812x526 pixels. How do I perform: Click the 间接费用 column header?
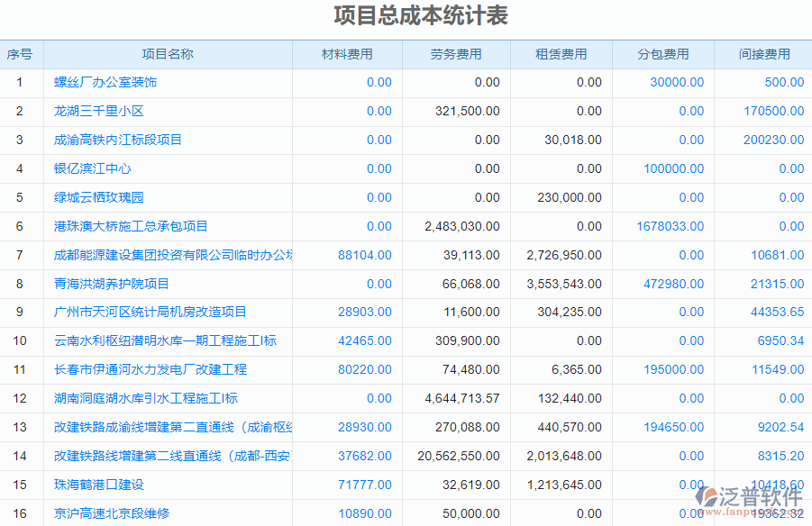pos(764,55)
